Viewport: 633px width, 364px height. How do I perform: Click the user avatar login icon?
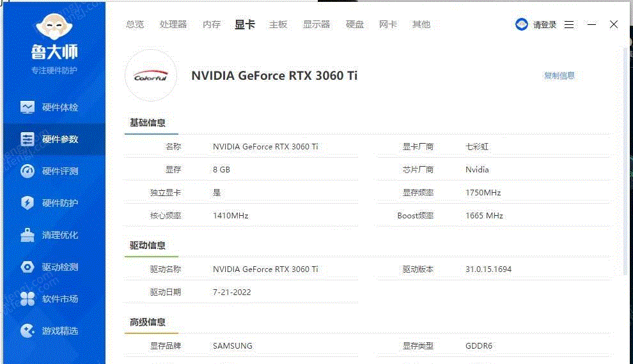[522, 24]
